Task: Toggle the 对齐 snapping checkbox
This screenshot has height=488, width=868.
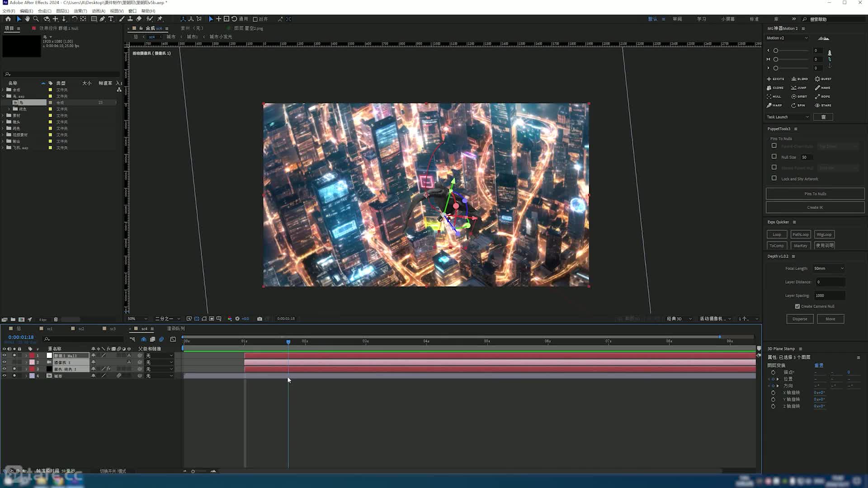Action: (255, 19)
